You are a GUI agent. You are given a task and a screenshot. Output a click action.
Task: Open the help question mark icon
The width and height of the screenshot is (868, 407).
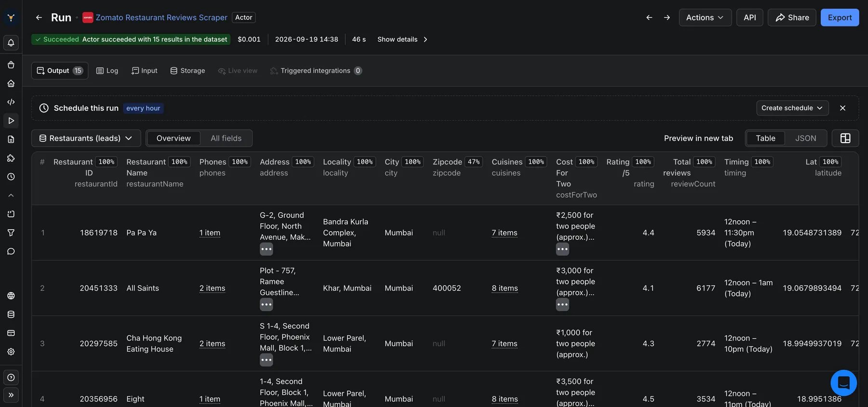click(11, 378)
